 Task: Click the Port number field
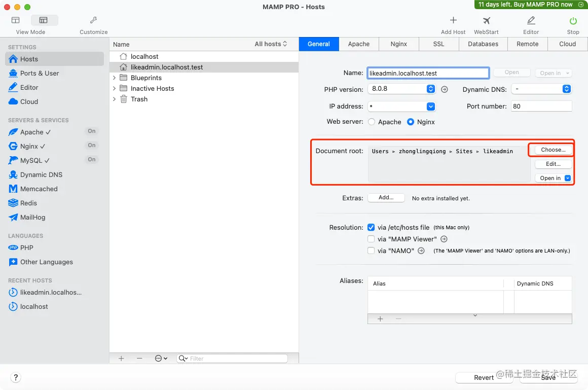point(541,106)
